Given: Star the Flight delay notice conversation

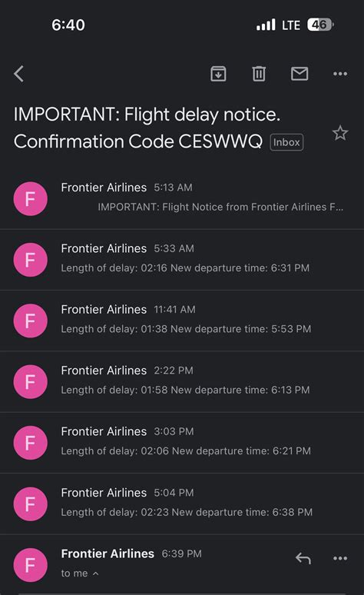Looking at the screenshot, I should pos(340,133).
